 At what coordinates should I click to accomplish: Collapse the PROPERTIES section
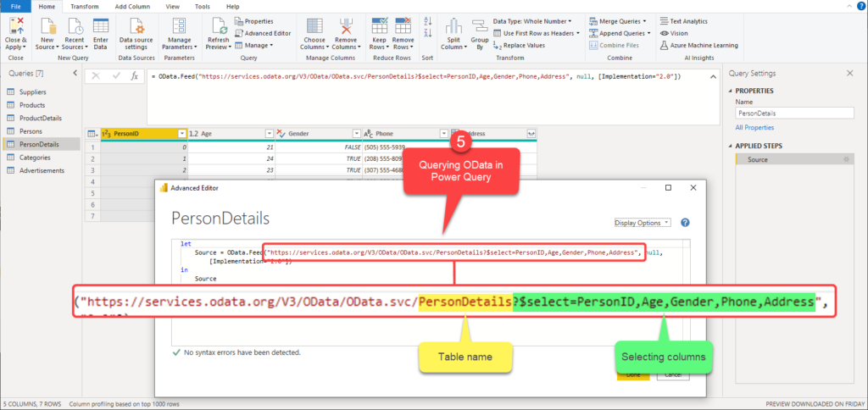pyautogui.click(x=731, y=91)
